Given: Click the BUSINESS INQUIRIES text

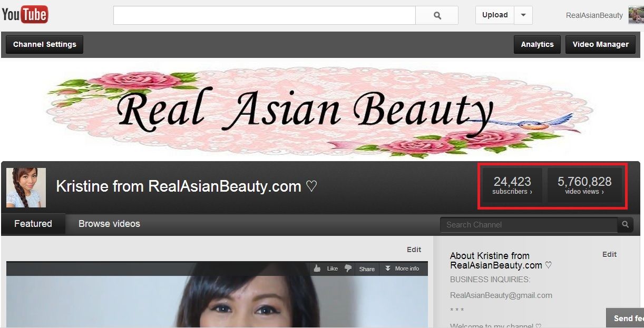Looking at the screenshot, I should 490,280.
